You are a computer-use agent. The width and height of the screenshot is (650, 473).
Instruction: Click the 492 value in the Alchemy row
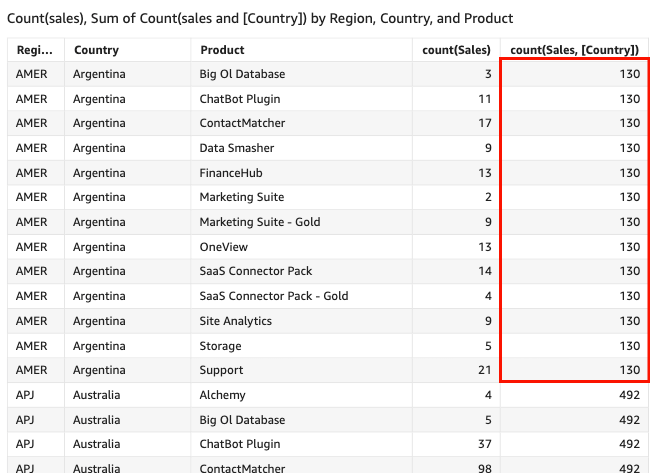coord(629,395)
